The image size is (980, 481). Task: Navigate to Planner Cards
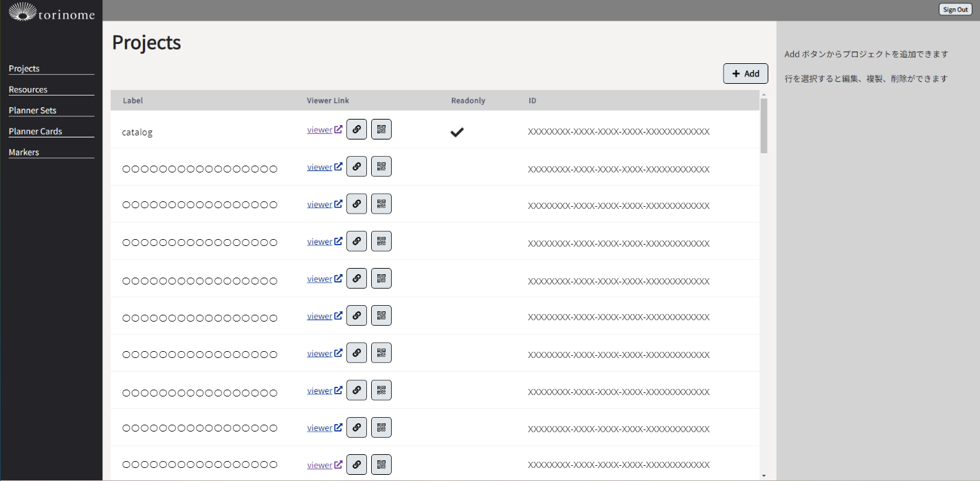point(35,131)
